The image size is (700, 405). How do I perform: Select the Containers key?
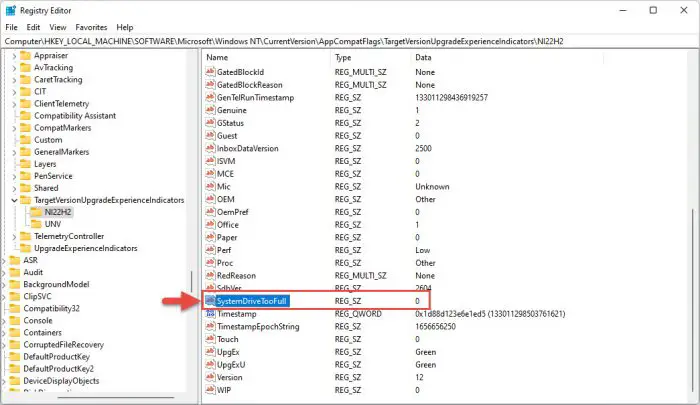click(x=42, y=333)
